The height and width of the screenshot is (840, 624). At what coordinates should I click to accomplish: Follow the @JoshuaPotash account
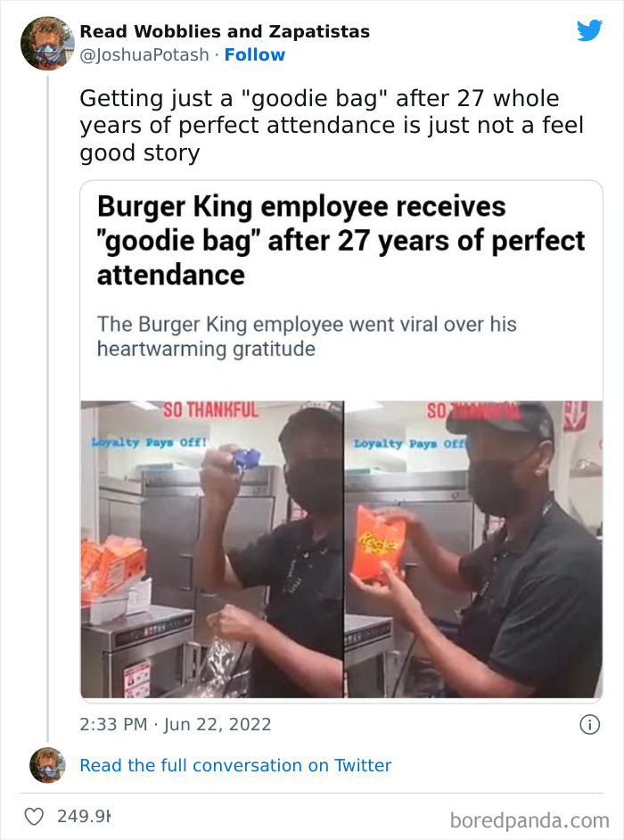click(x=254, y=54)
